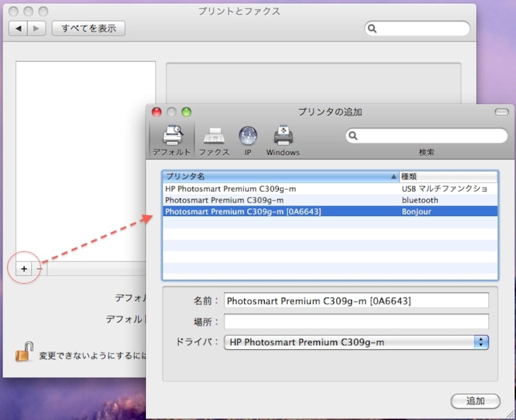Click the + icon to add a printer
Image resolution: width=516 pixels, height=420 pixels.
click(24, 268)
